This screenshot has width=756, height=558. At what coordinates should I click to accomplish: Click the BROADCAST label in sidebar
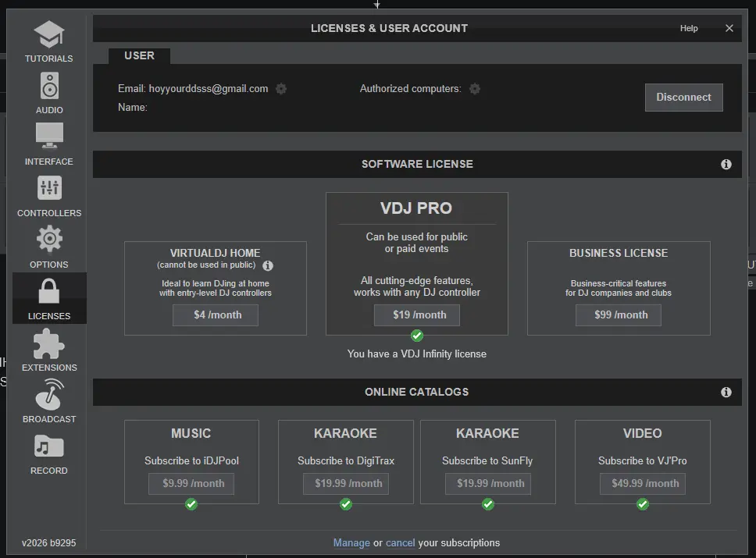(49, 419)
